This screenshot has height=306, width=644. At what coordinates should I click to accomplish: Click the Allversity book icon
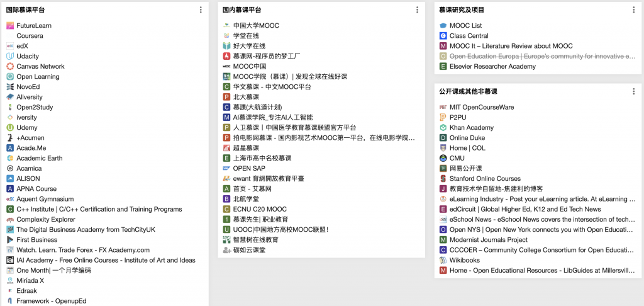(x=10, y=97)
